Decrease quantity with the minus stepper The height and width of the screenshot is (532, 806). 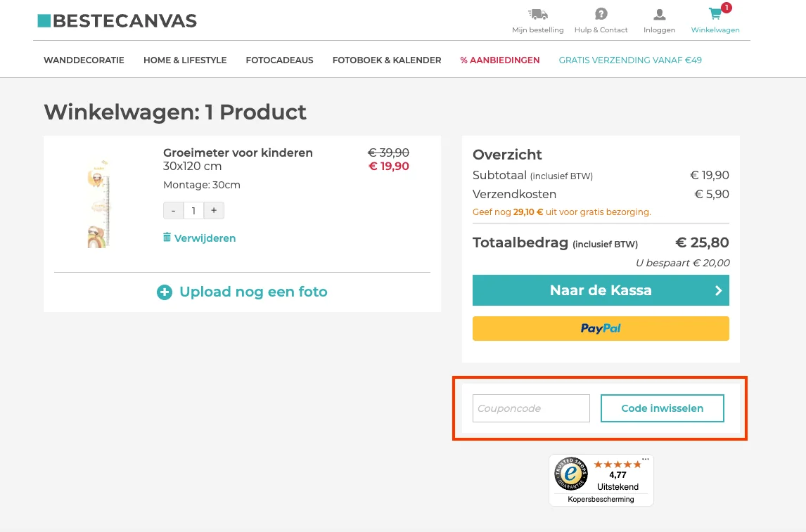tap(173, 210)
